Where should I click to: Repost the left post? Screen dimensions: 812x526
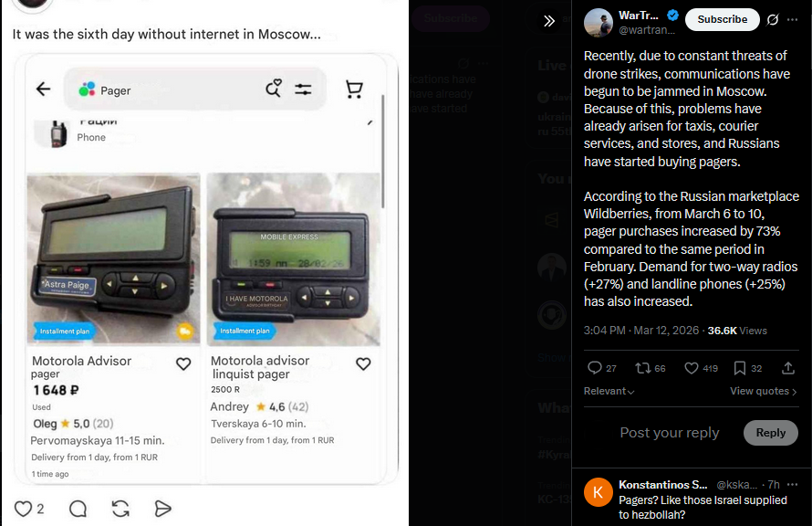point(120,509)
